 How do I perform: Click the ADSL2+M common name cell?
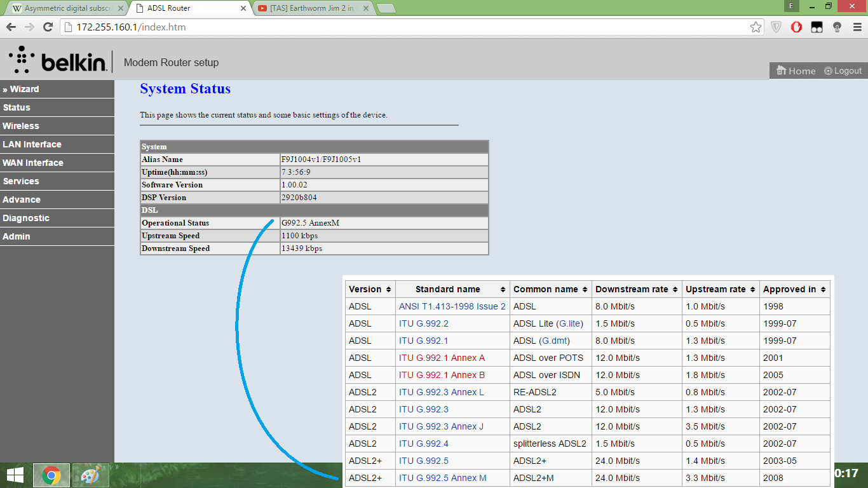551,478
